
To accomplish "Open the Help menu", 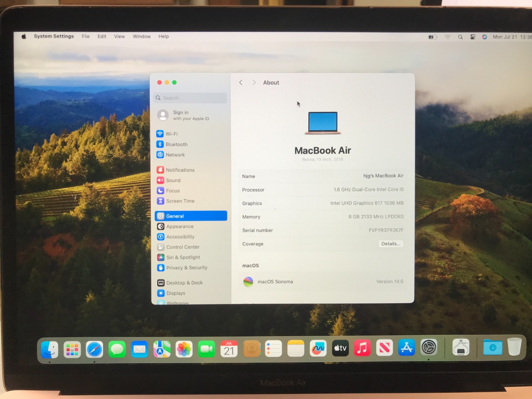I will point(163,37).
